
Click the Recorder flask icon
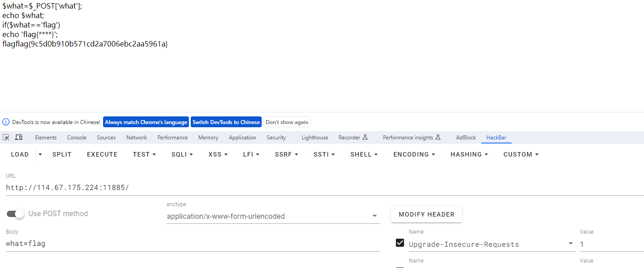[x=366, y=138]
